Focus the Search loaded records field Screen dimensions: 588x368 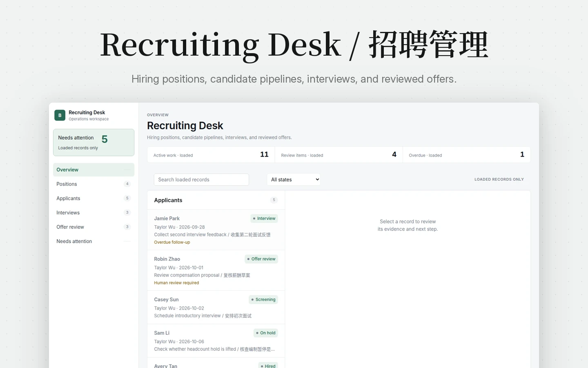[201, 180]
